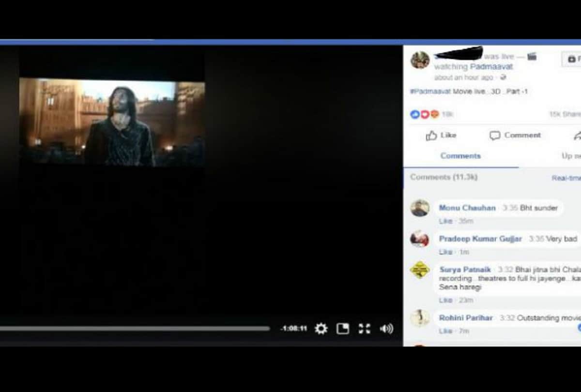Toggle picture-in-picture mode icon
The image size is (581, 392).
tap(343, 329)
